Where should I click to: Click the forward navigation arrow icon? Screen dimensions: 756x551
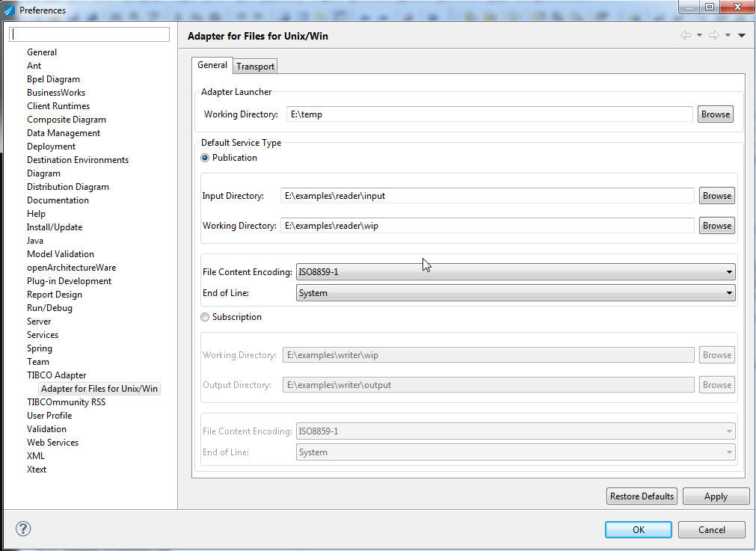coord(713,36)
